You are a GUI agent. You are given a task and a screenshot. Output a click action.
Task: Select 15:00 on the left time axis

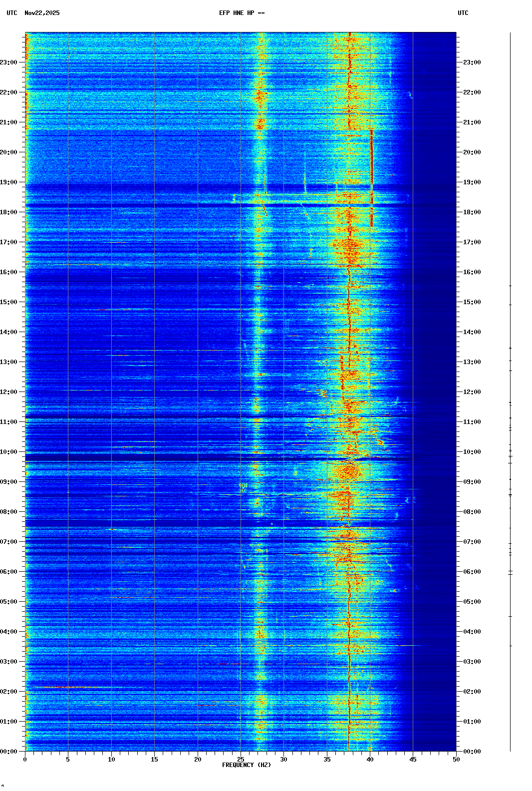tap(9, 302)
